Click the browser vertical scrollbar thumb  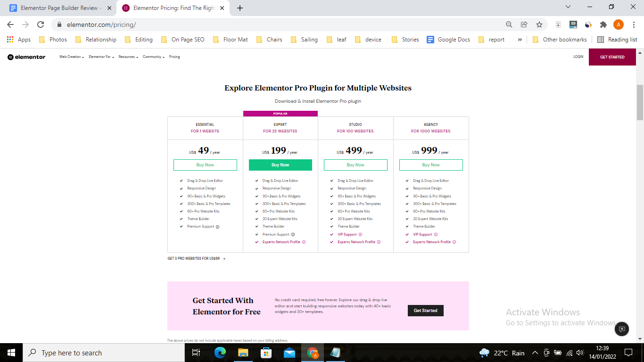(640, 102)
